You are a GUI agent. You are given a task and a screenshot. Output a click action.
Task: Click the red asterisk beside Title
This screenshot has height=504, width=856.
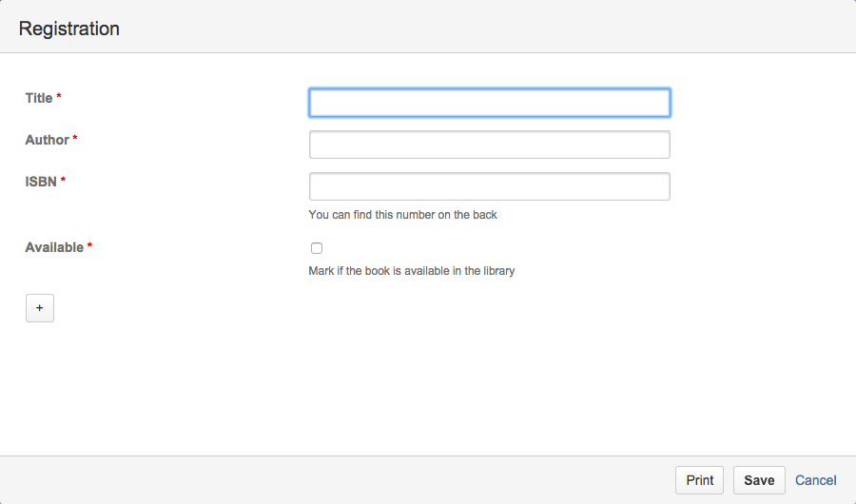point(59,97)
